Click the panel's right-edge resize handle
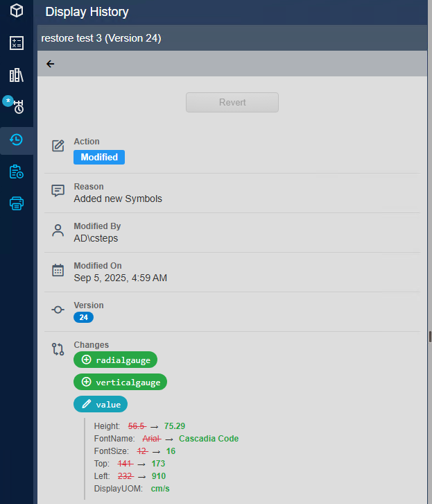The height and width of the screenshot is (504, 432). coord(429,337)
